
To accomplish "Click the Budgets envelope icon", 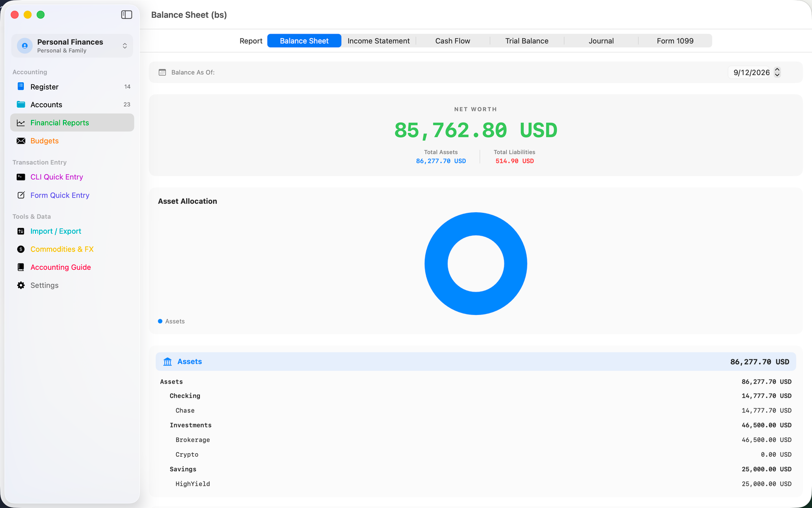I will tap(21, 141).
